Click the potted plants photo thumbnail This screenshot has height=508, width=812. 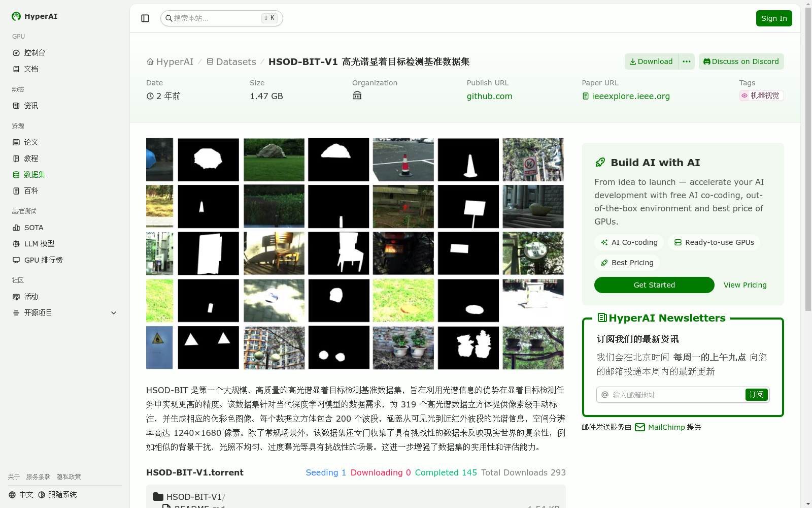point(403,347)
